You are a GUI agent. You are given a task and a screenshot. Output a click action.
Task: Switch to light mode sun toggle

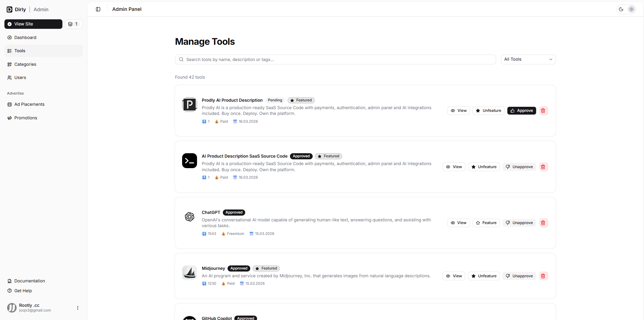[x=631, y=9]
